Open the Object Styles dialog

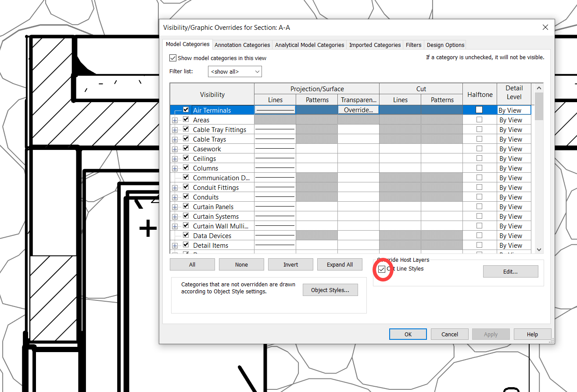coord(330,289)
